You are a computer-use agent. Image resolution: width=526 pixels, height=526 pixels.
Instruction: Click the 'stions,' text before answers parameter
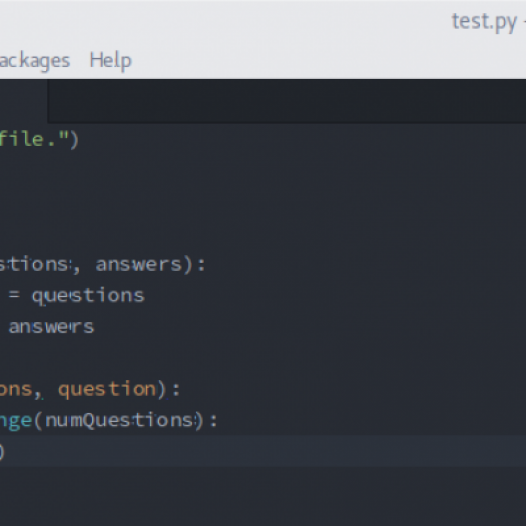pyautogui.click(x=40, y=265)
